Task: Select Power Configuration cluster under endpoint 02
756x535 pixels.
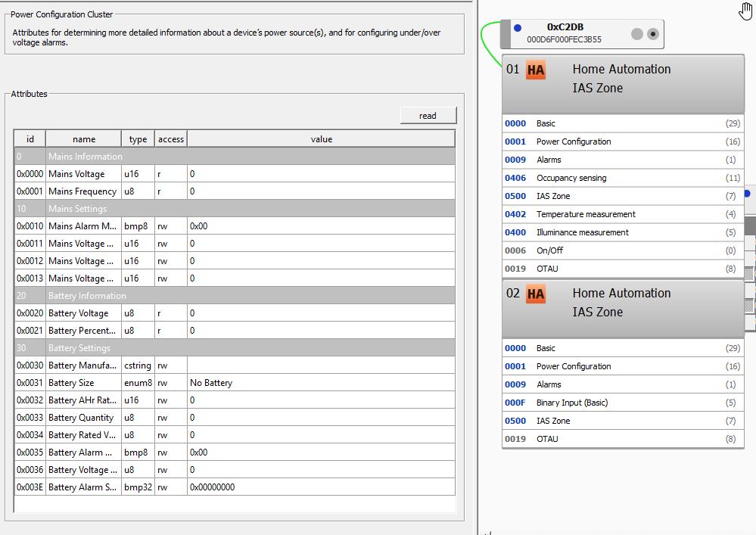Action: click(x=623, y=366)
